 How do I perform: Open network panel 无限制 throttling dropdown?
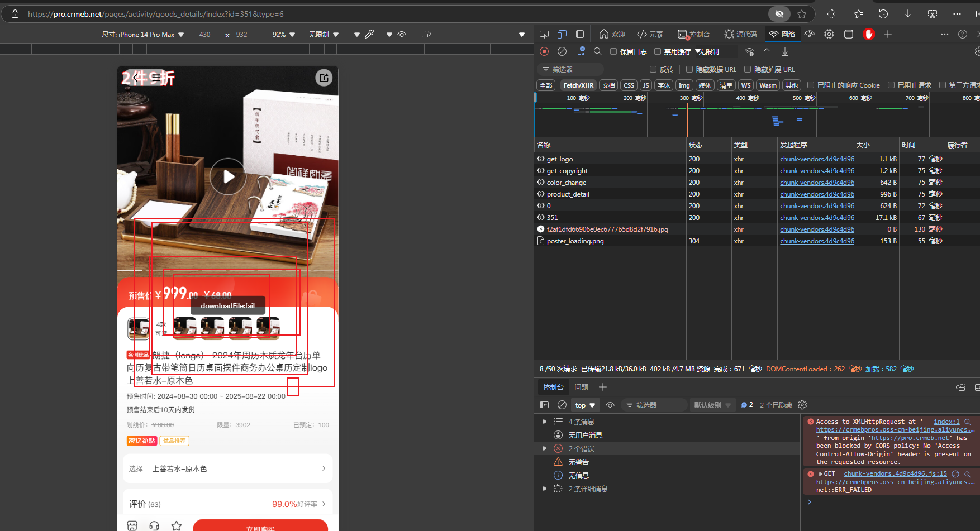(x=708, y=51)
